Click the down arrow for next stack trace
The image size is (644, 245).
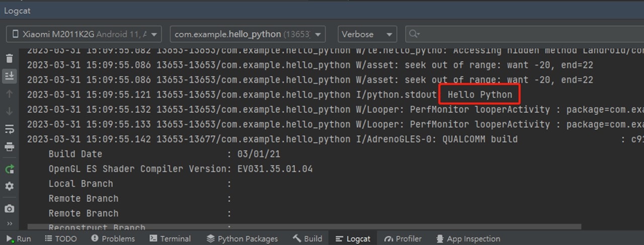pos(10,111)
